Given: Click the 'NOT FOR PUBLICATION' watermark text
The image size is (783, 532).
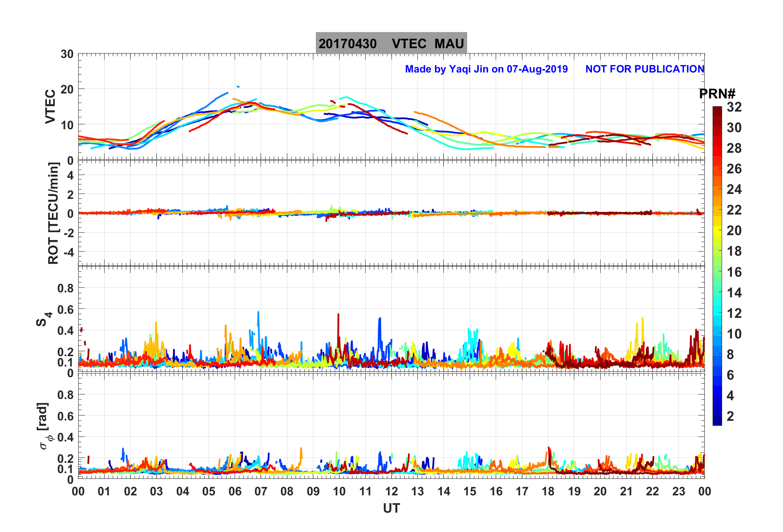Looking at the screenshot, I should pos(645,69).
